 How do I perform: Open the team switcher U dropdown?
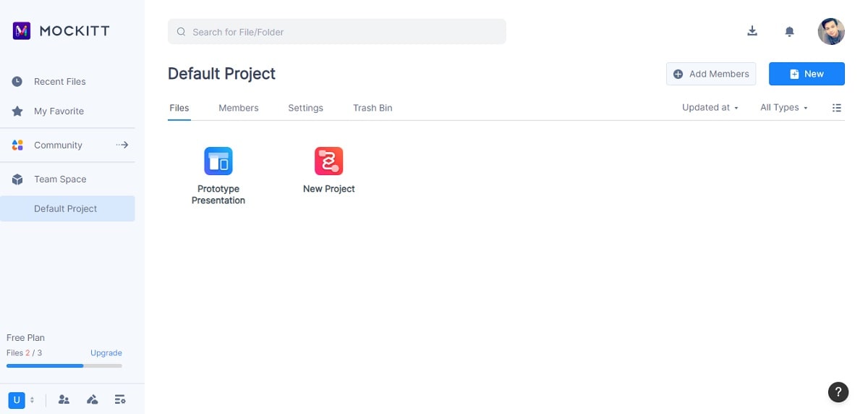click(22, 400)
